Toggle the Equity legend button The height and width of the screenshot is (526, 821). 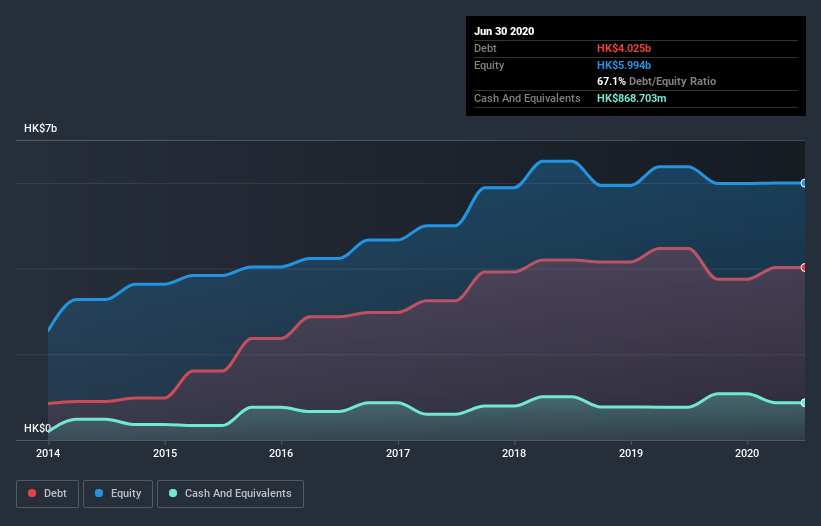[x=118, y=494]
